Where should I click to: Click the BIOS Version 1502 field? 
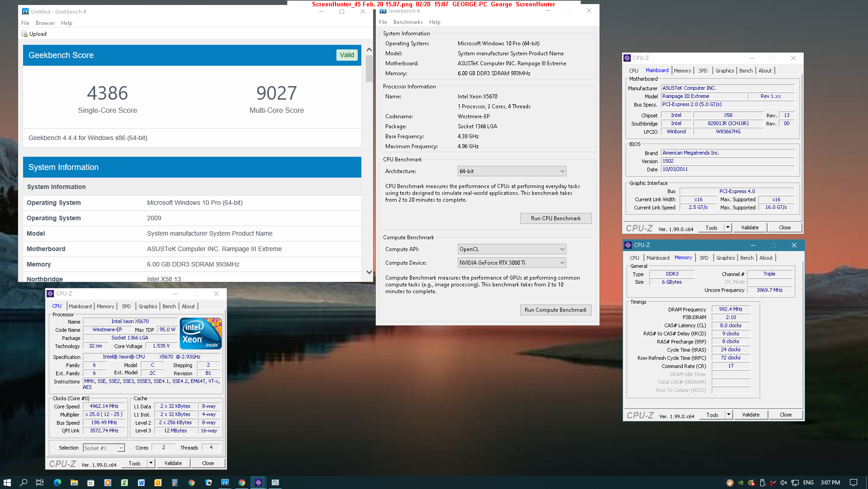[x=728, y=161]
